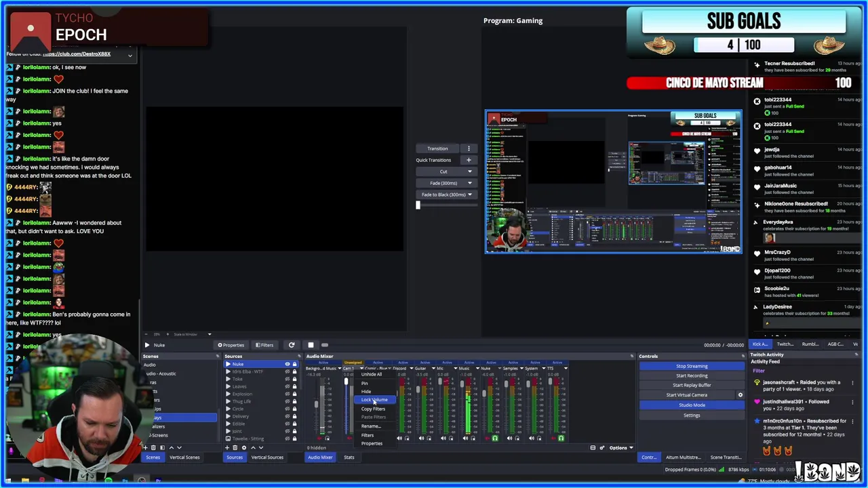
Task: Click the play icon beside Nuke label
Action: click(147, 345)
